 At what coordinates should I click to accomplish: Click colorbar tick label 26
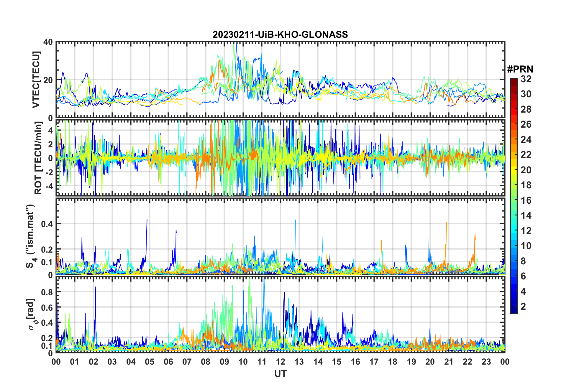click(526, 124)
